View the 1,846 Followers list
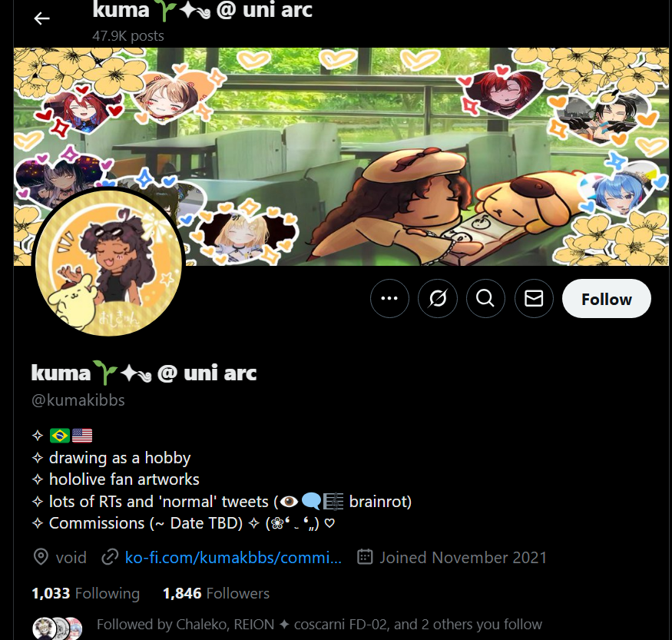This screenshot has width=672, height=640. pyautogui.click(x=216, y=593)
